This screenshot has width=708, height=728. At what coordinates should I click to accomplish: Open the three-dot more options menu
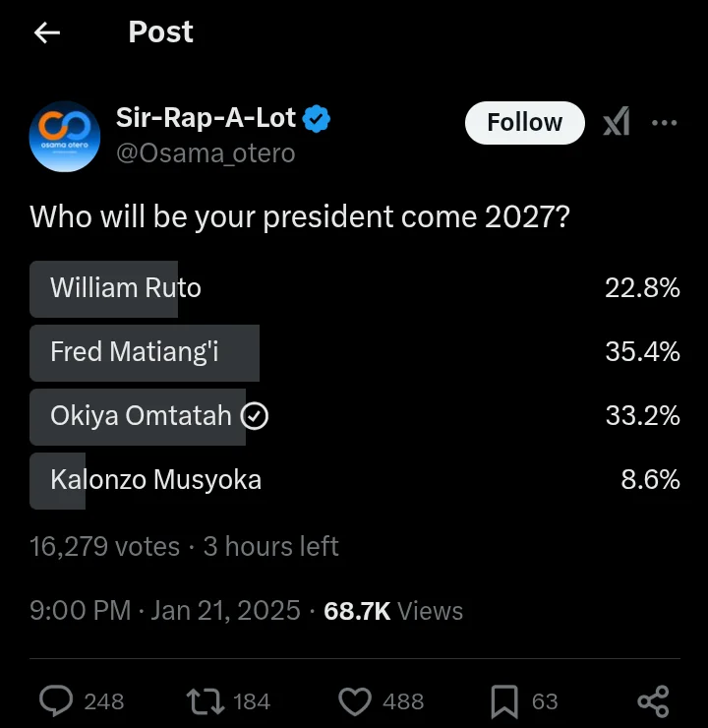664,123
